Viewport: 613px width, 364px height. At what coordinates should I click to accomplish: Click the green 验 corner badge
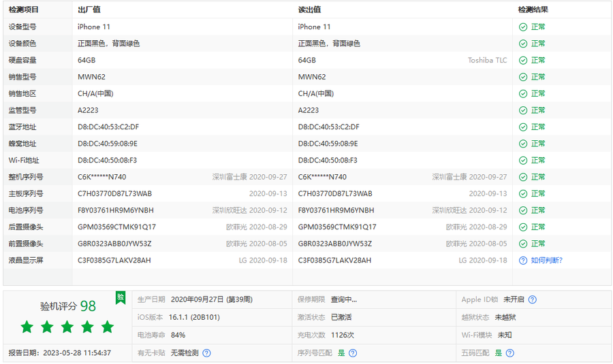121,297
